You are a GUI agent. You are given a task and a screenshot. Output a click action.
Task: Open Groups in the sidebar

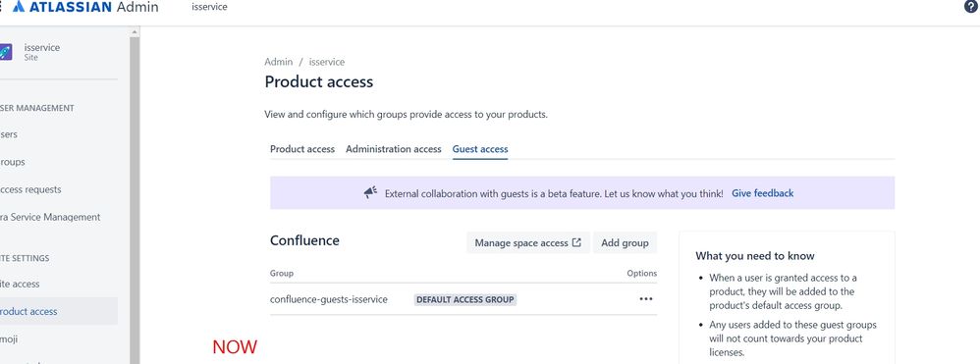[x=13, y=162]
